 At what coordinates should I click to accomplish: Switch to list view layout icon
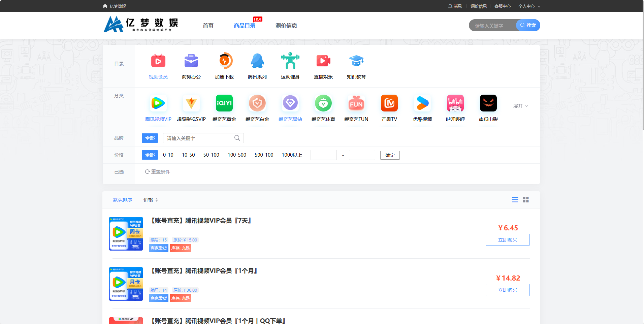click(515, 200)
